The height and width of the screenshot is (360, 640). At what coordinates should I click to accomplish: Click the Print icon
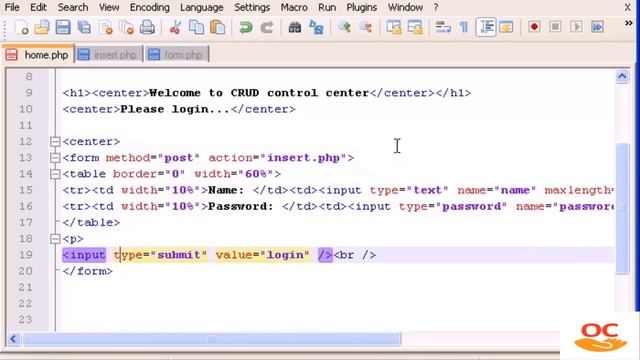[x=147, y=27]
